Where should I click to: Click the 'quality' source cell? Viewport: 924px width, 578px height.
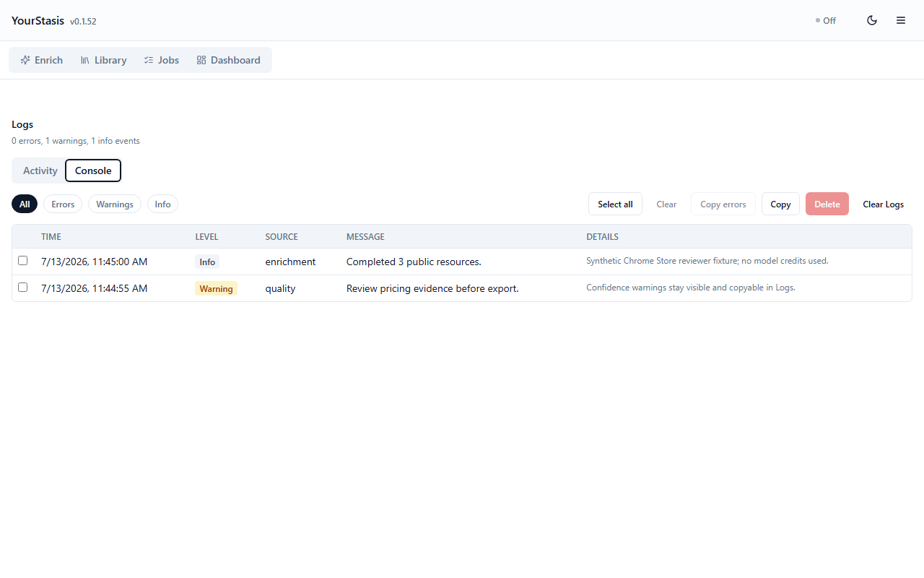click(x=280, y=288)
